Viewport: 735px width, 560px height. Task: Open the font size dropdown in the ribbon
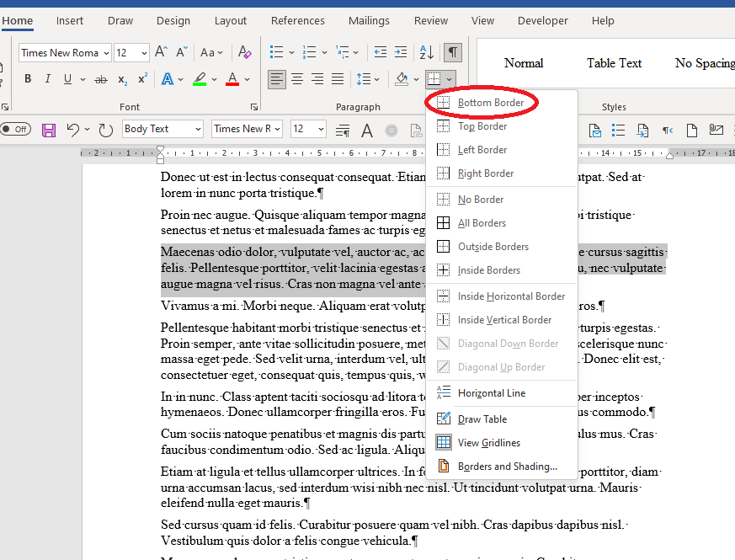coord(145,53)
